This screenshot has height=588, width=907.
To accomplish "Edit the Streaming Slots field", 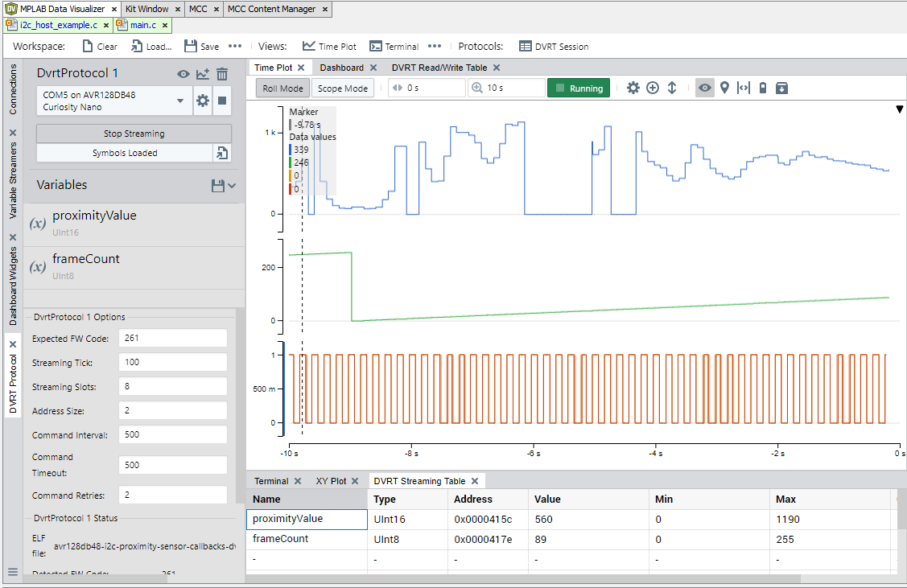I will click(172, 386).
